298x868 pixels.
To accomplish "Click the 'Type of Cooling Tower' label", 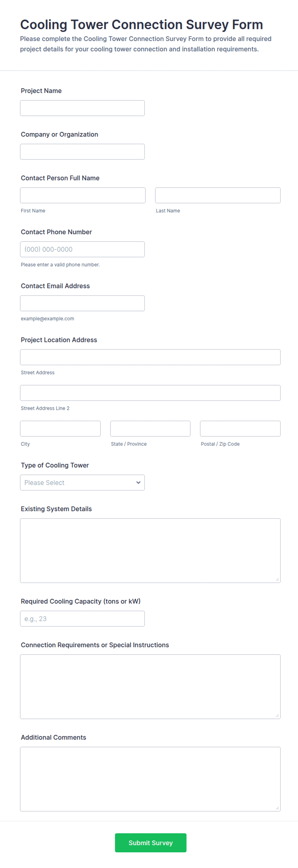I will (x=55, y=465).
